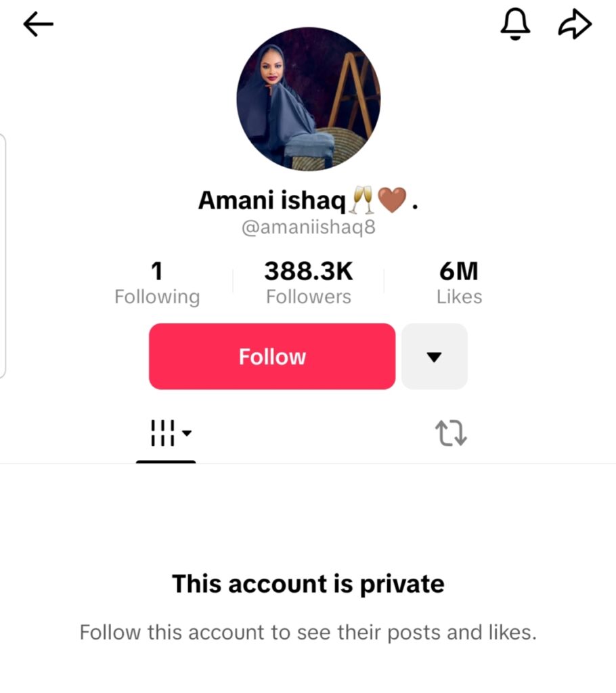
Task: Tap the share profile arrow icon
Action: [575, 25]
